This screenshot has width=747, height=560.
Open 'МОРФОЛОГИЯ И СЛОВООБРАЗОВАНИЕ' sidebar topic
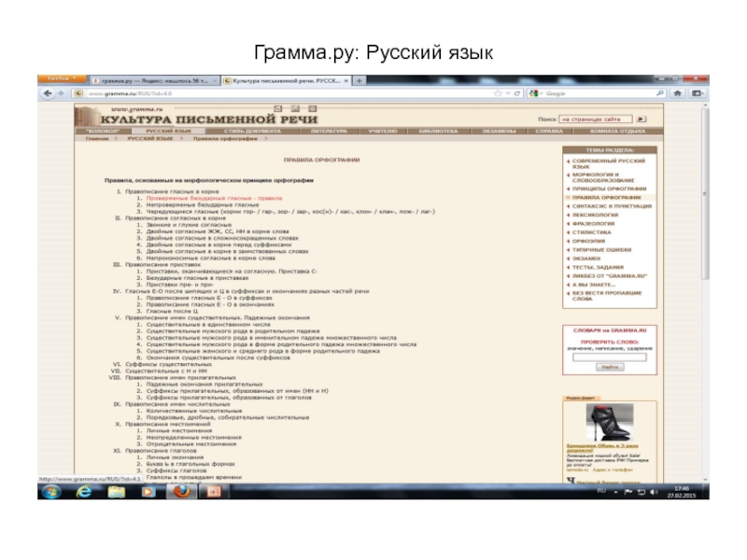(603, 177)
